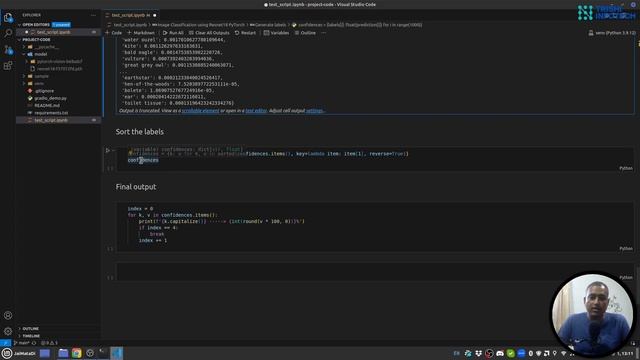Change language mode of final output cell
640x360 pixels.
coord(626,248)
